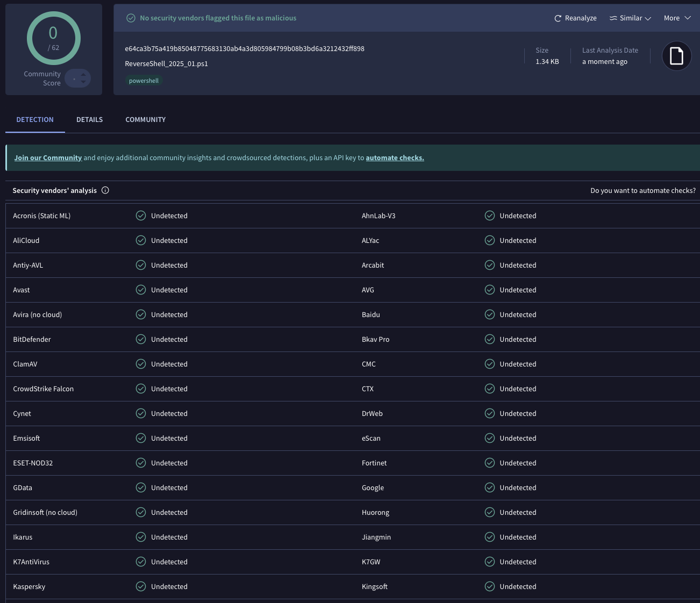This screenshot has width=700, height=603.
Task: Click 'Do you want to automate checks?'
Action: click(x=643, y=191)
